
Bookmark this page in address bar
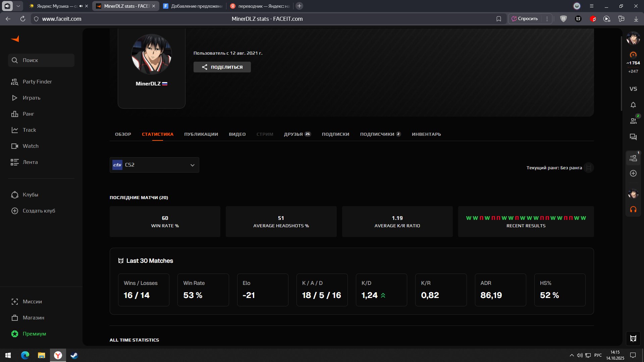[498, 19]
